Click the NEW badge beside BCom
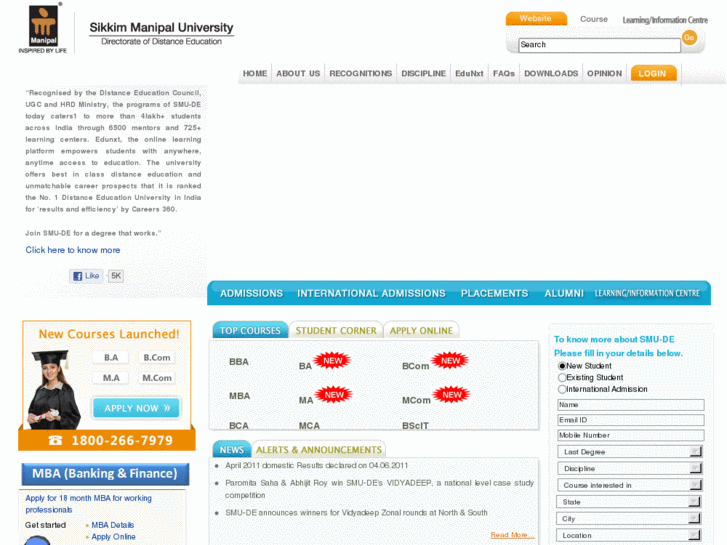 point(450,360)
